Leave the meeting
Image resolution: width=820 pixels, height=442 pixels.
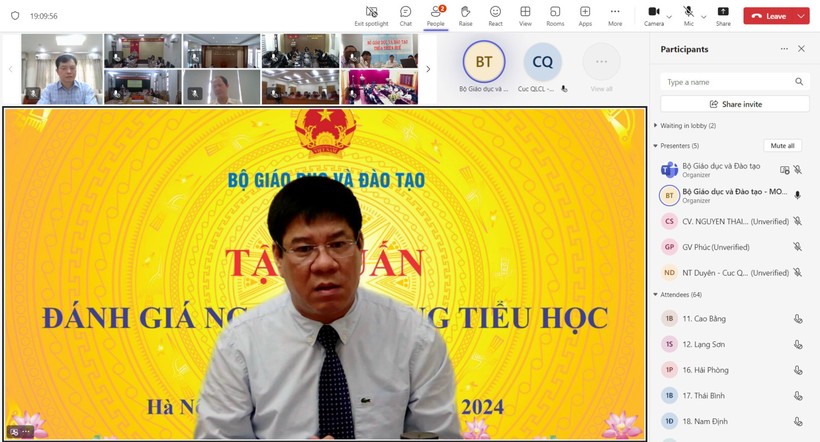pos(769,16)
